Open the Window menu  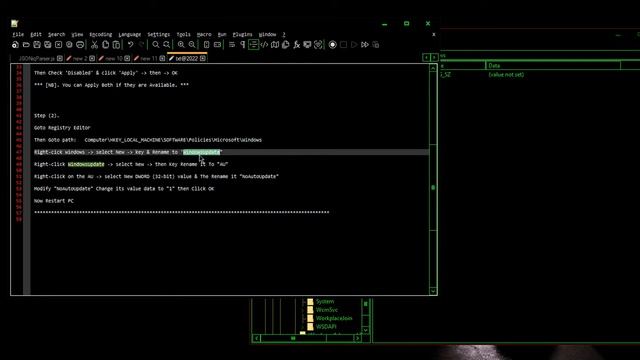(x=267, y=34)
